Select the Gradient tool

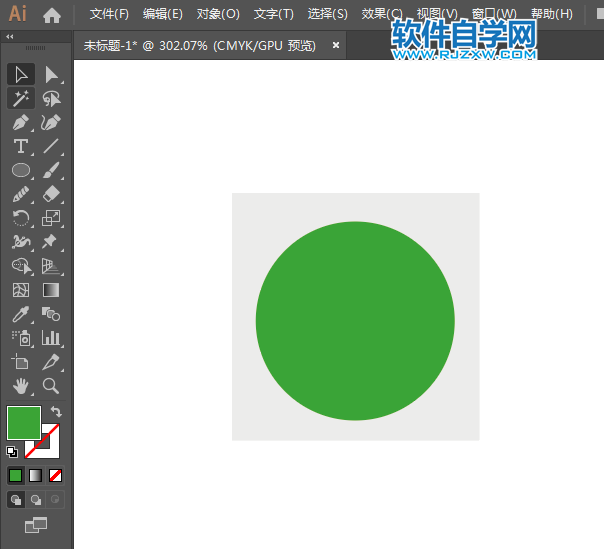(x=51, y=290)
